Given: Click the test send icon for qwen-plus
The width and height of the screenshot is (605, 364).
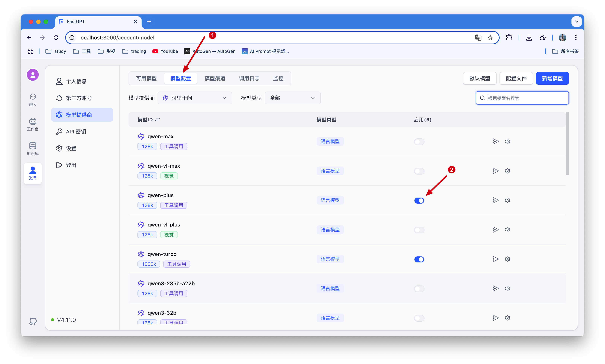Looking at the screenshot, I should tap(495, 200).
